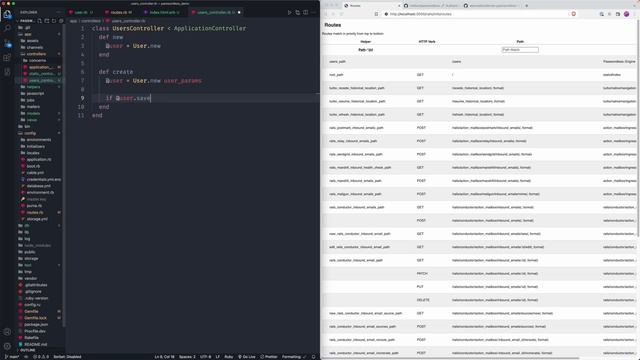Open Explorer views and more actions ellipsis
The height and width of the screenshot is (360, 640).
[58, 13]
